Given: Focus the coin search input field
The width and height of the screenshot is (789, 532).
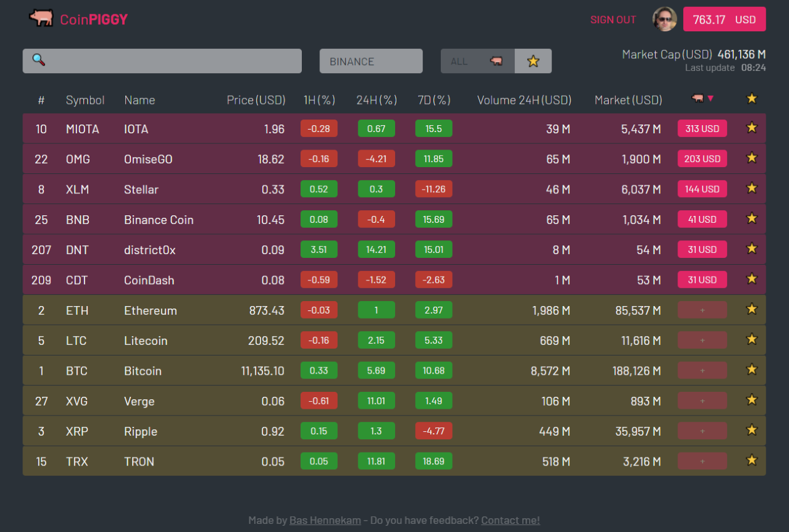Looking at the screenshot, I should [x=162, y=61].
